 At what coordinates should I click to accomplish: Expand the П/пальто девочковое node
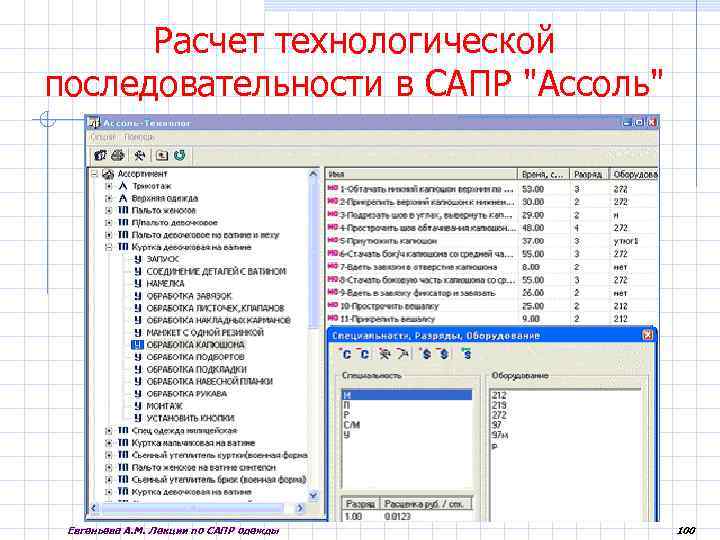109,223
